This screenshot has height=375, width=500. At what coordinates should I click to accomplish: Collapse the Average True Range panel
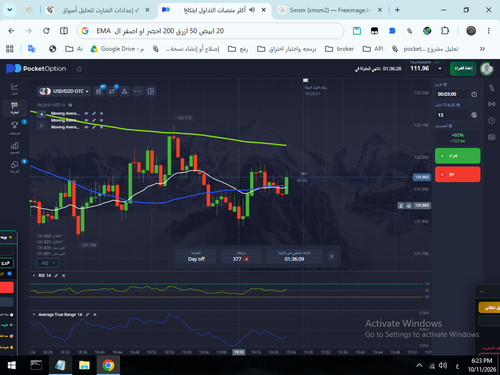pos(34,315)
